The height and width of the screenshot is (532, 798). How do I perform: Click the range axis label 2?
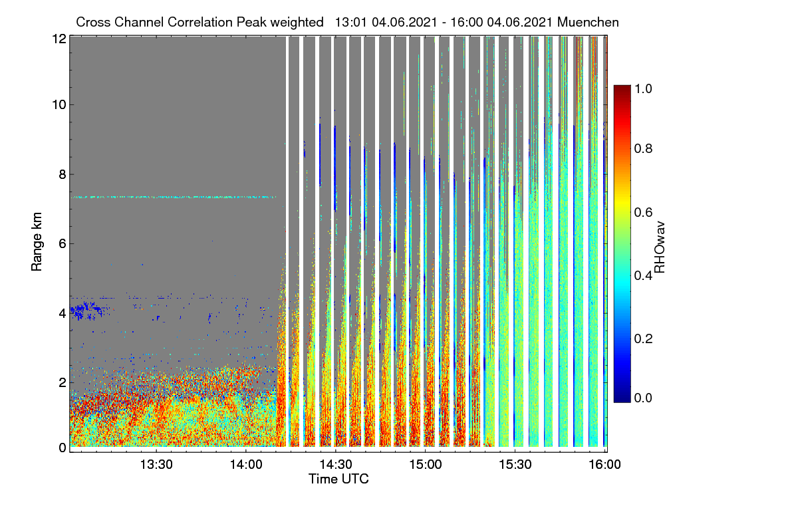click(62, 382)
